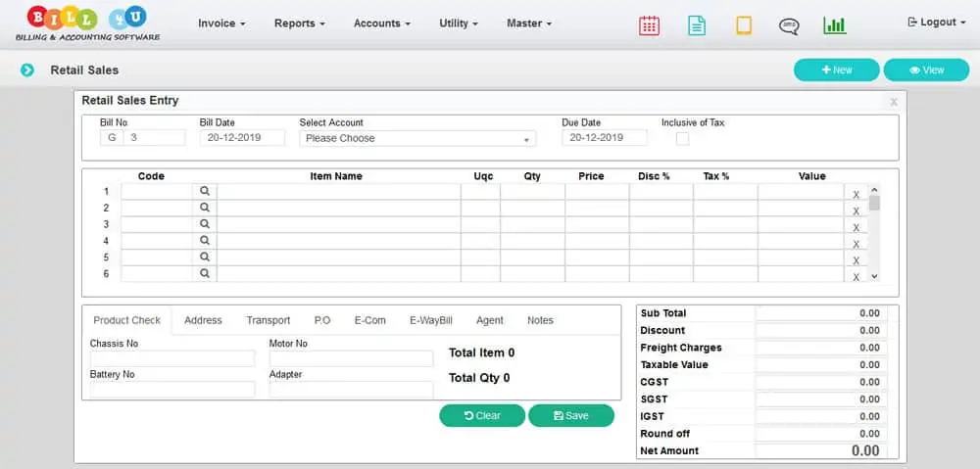Expand the Reports menu
The width and height of the screenshot is (980, 469).
click(299, 23)
